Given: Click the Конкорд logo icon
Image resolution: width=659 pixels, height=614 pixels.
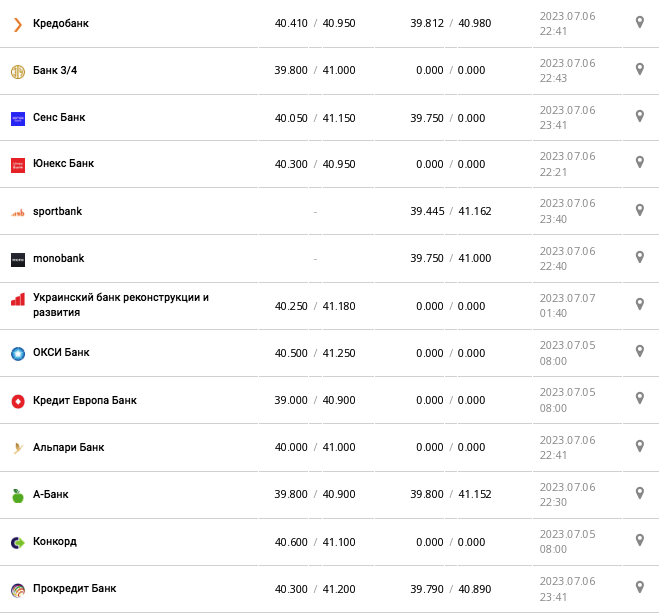Looking at the screenshot, I should click(17, 542).
